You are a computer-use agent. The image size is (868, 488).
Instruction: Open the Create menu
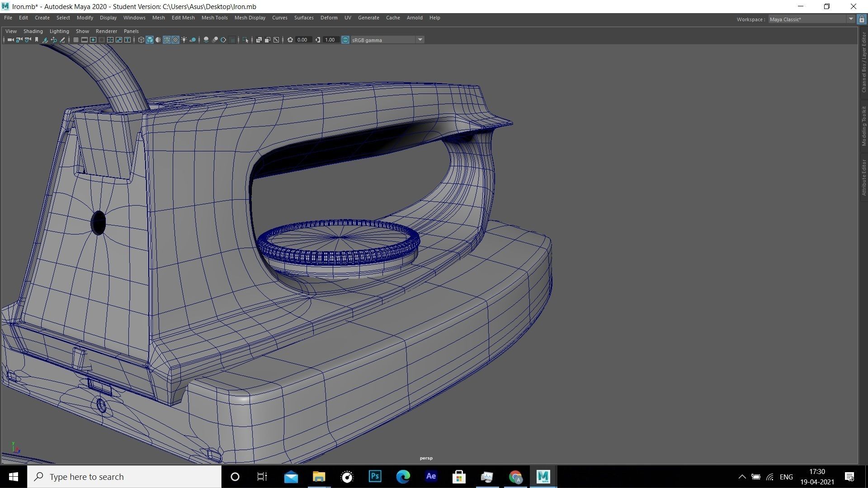pos(42,18)
